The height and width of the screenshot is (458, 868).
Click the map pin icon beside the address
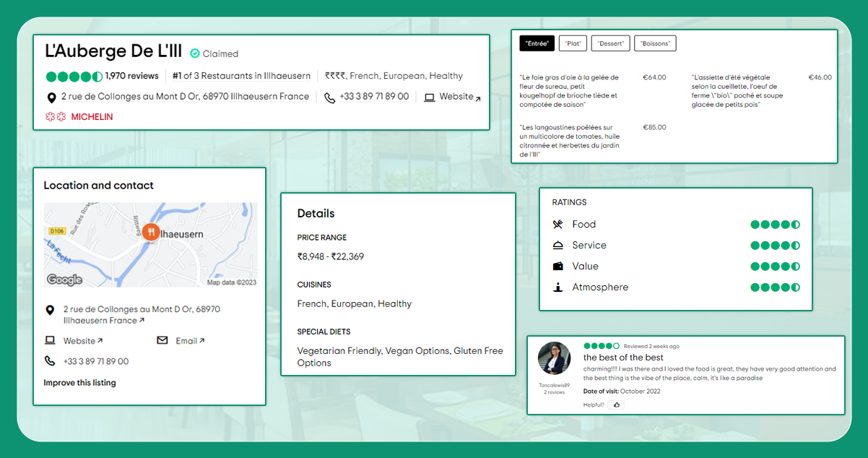(x=51, y=96)
